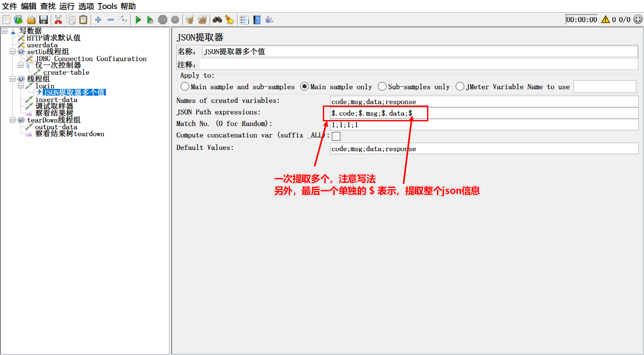
Task: Select Main sample and sub-samples radio
Action: (185, 87)
